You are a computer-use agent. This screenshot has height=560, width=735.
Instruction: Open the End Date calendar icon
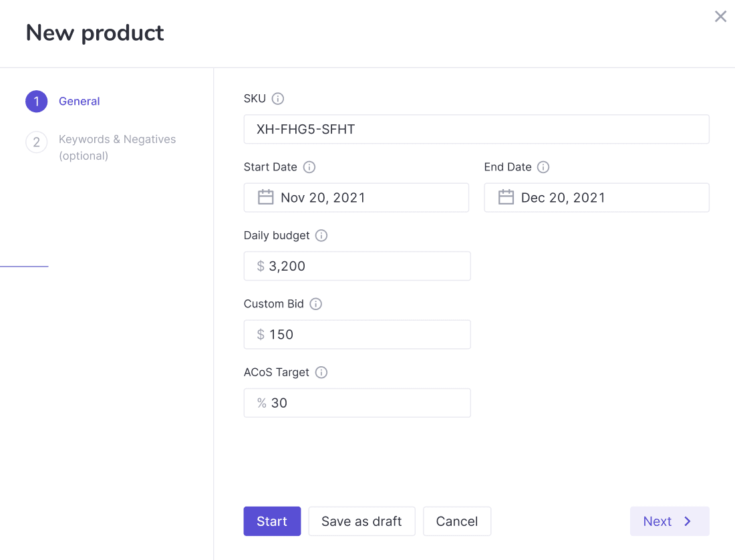506,197
